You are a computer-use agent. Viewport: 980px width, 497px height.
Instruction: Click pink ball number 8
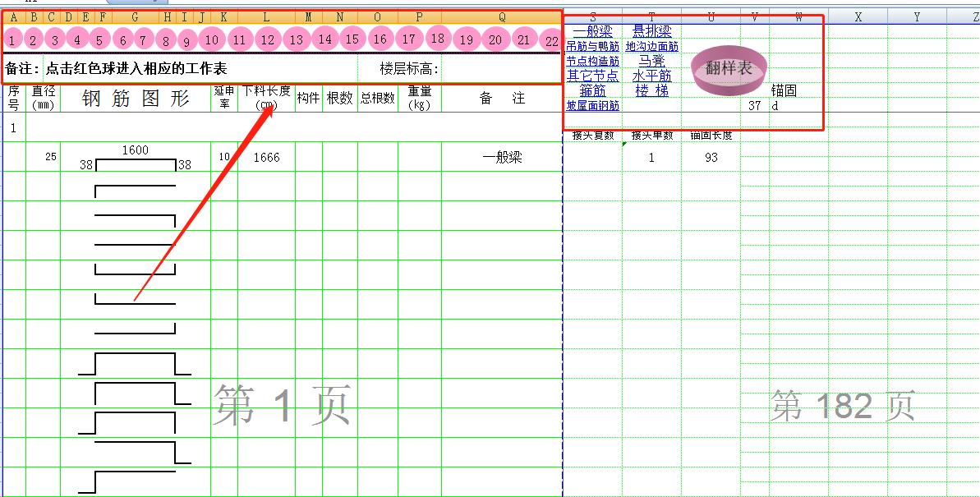165,39
